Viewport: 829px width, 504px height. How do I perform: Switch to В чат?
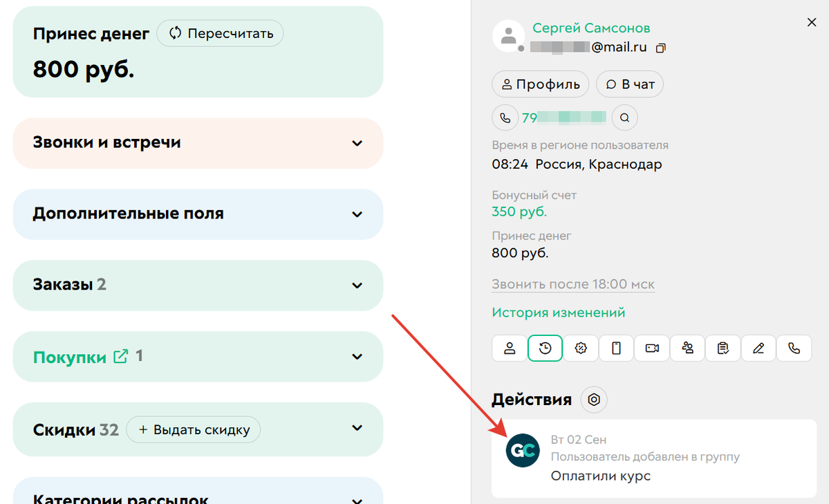[x=629, y=84]
